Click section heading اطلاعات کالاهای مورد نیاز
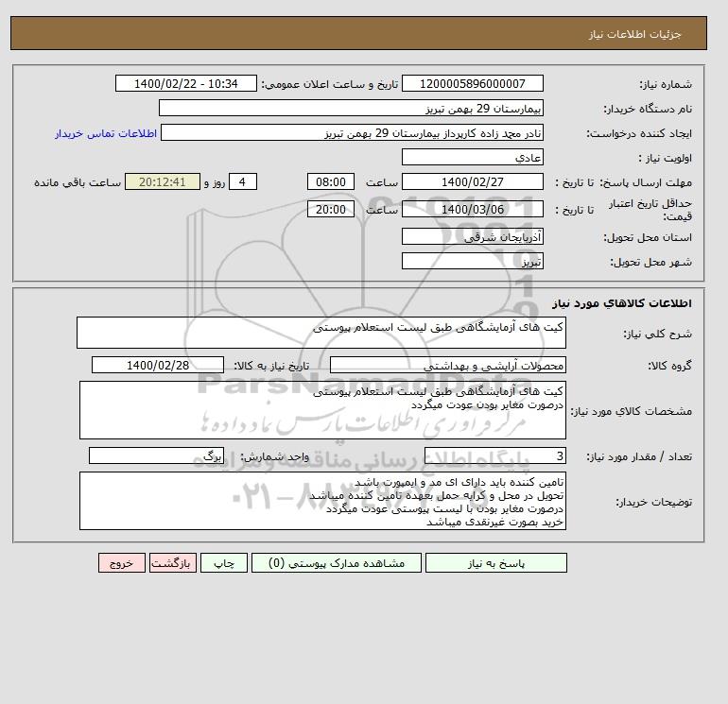Image resolution: width=728 pixels, height=704 pixels. 622,303
